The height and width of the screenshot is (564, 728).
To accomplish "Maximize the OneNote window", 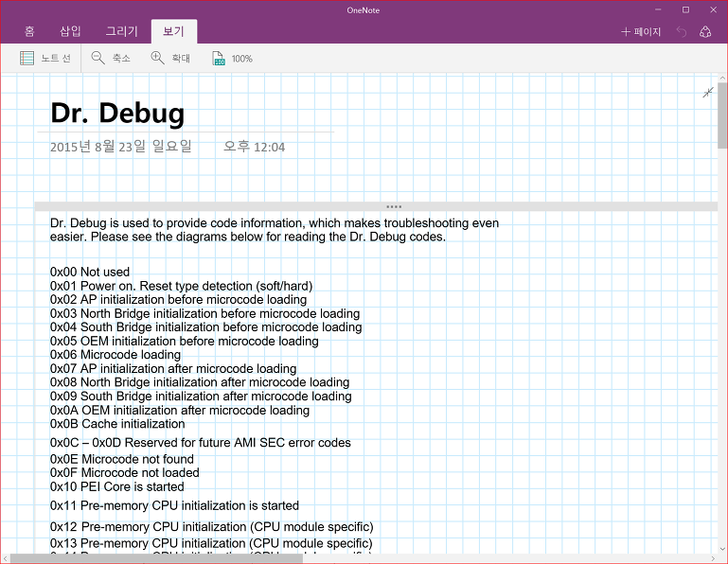I will click(685, 9).
